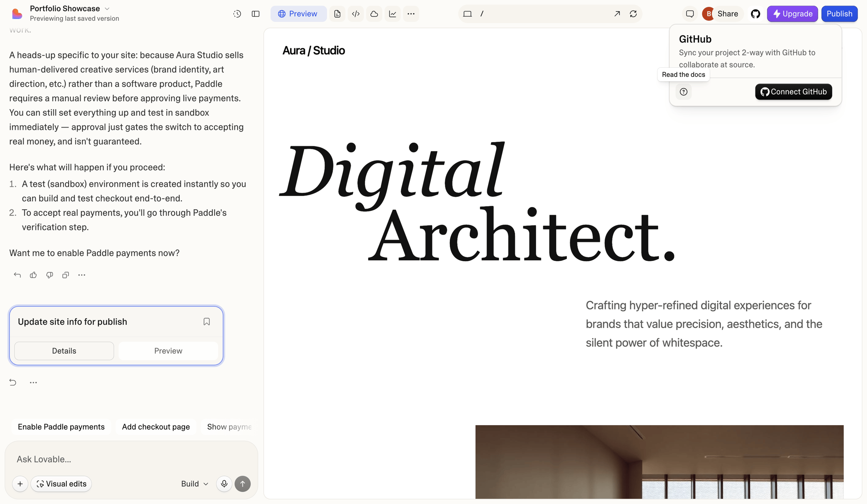Open ellipsis menu below the card
867x504 pixels.
click(x=33, y=382)
